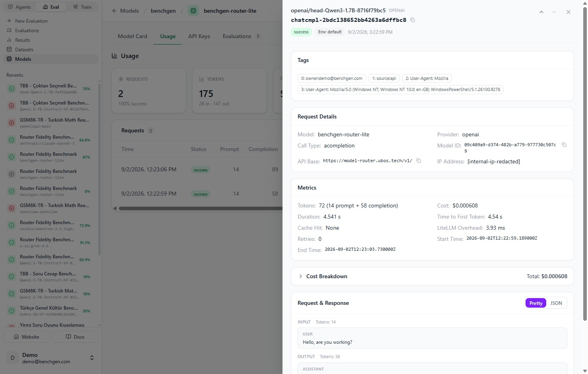Open recent TBB - Çoktan Seçmeli 70% evaluation
The width and height of the screenshot is (588, 374).
[51, 89]
